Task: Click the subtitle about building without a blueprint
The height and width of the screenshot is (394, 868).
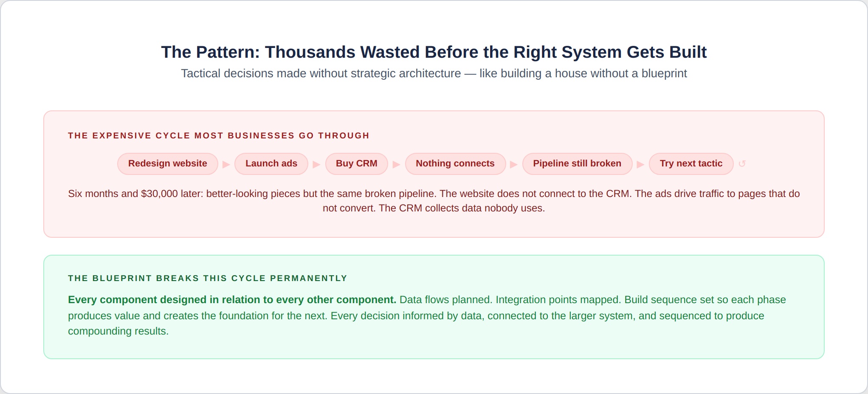Action: [434, 73]
